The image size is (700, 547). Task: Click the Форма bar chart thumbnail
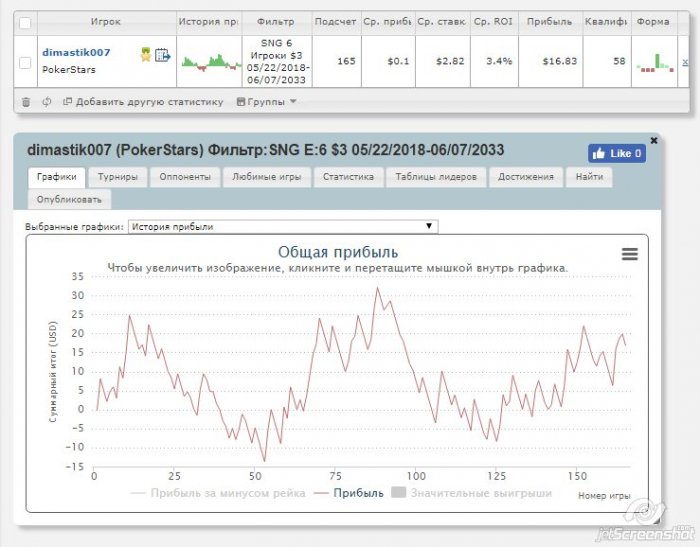654,63
